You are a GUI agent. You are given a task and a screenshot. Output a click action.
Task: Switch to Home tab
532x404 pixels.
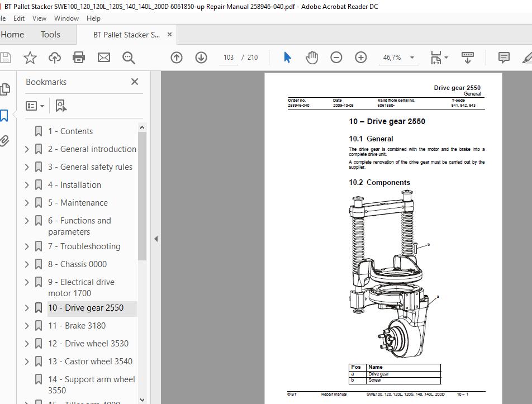(12, 35)
